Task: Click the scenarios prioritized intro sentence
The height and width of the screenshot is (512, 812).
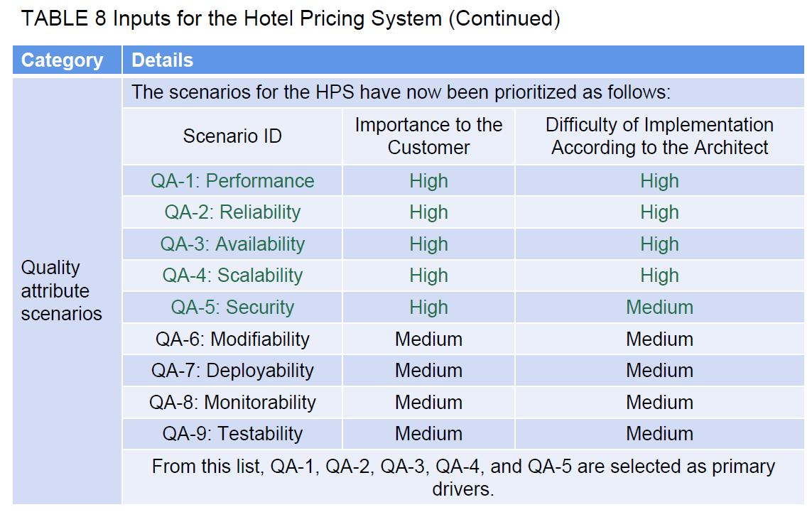Action: 401,92
